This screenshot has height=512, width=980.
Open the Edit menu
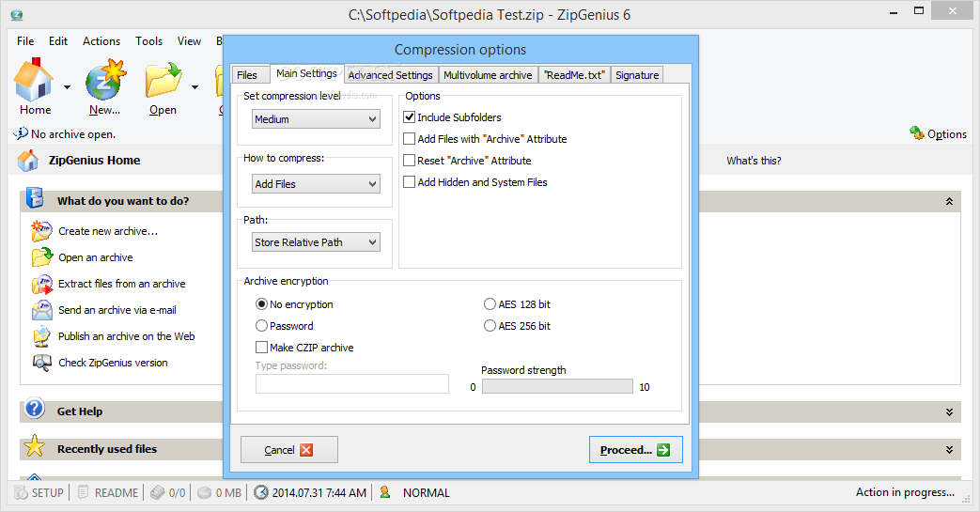click(58, 40)
